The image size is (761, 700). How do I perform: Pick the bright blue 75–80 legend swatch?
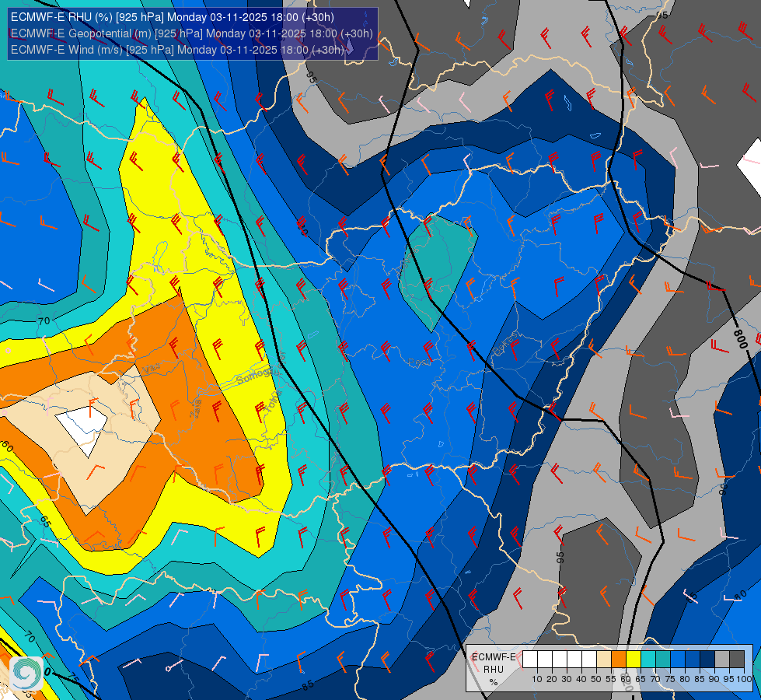click(x=678, y=659)
